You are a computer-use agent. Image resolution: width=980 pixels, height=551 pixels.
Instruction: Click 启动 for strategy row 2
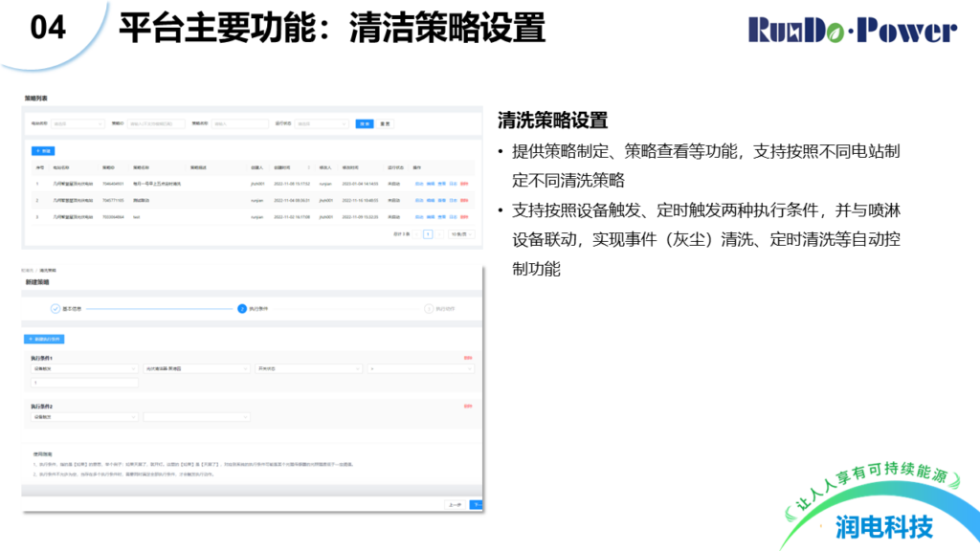[x=419, y=201]
